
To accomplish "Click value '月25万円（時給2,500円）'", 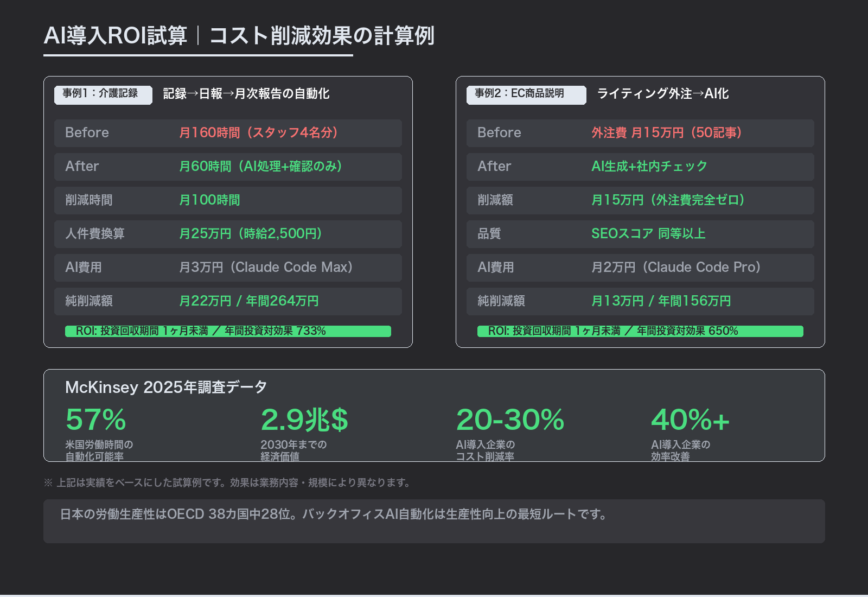I will coord(250,234).
